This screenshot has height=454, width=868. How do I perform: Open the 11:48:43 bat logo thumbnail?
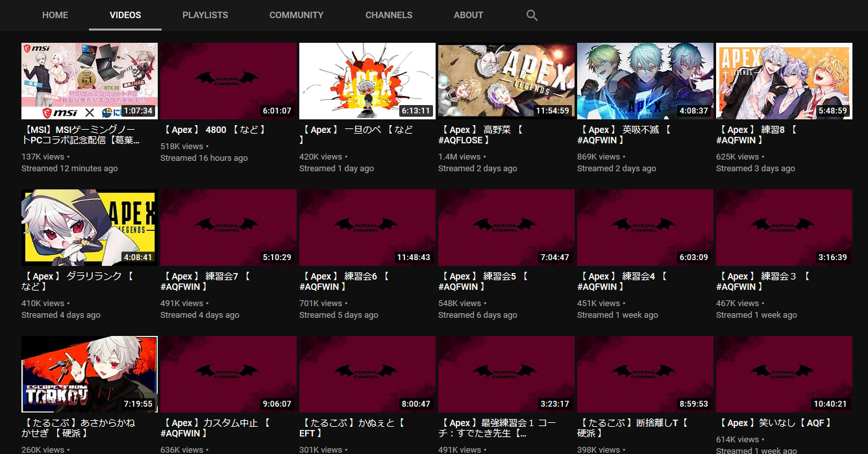click(x=367, y=228)
